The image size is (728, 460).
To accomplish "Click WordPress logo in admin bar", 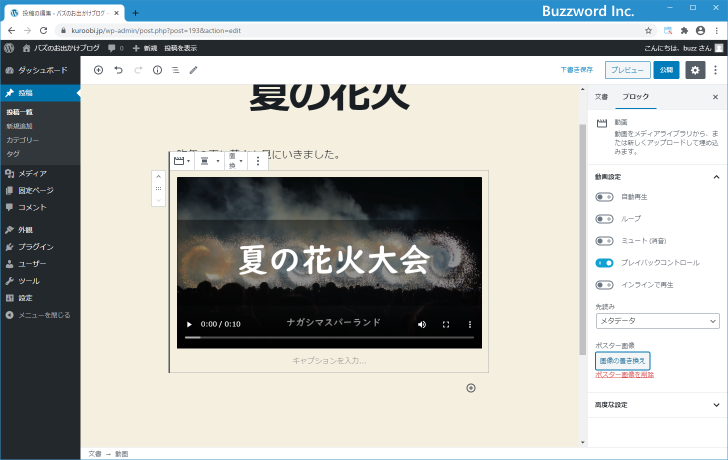I will pos(9,48).
